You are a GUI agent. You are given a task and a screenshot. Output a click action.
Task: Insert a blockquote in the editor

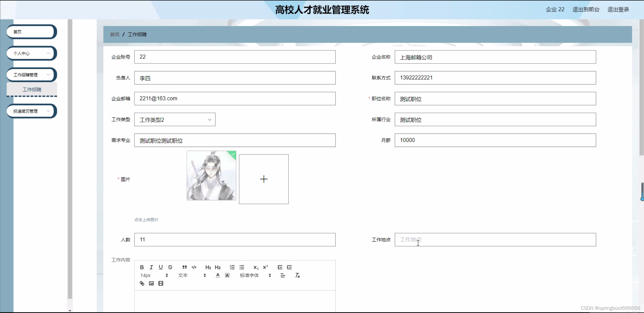185,267
